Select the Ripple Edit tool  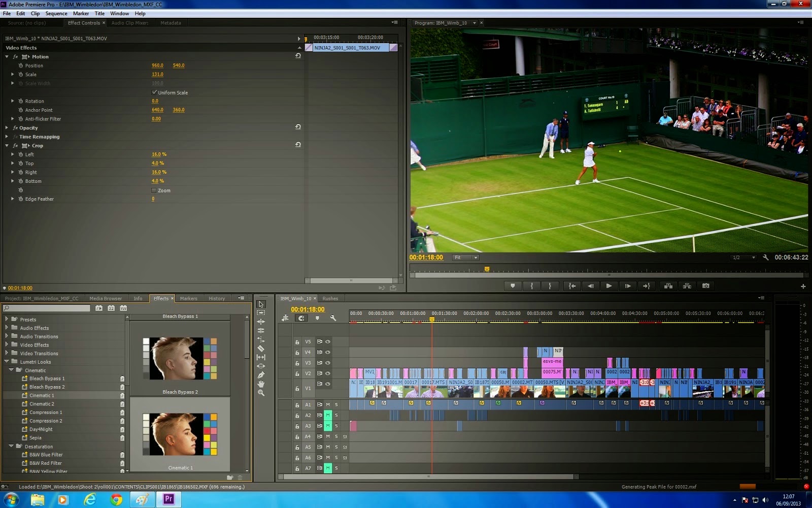(x=261, y=322)
